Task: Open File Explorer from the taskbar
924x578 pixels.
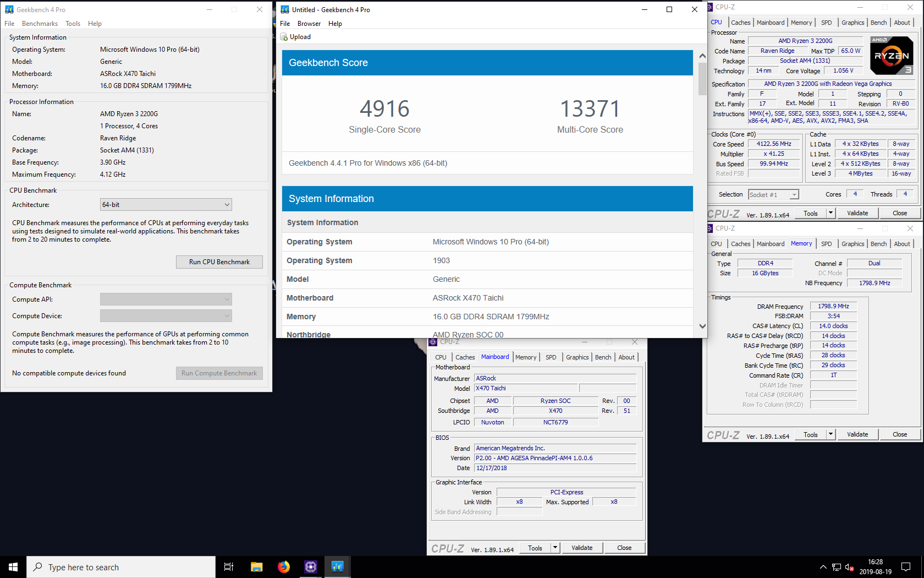Action: tap(256, 567)
